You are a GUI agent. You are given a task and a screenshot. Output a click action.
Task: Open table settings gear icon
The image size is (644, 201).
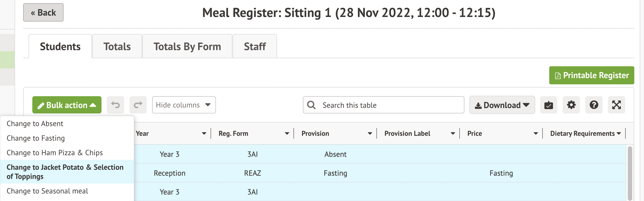click(571, 105)
